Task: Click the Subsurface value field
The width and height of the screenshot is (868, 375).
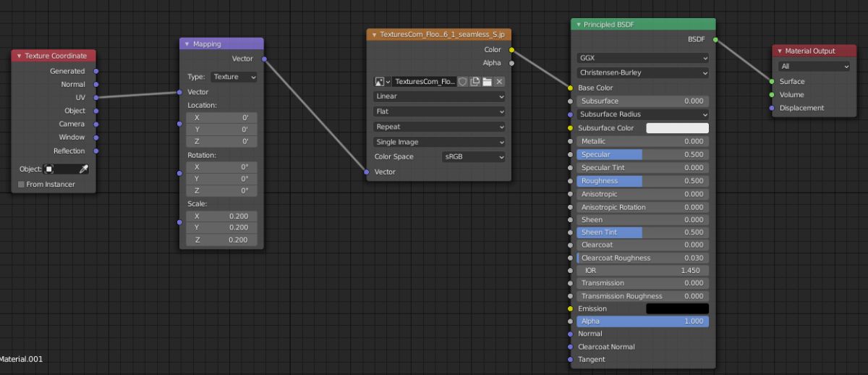Action: [x=643, y=101]
